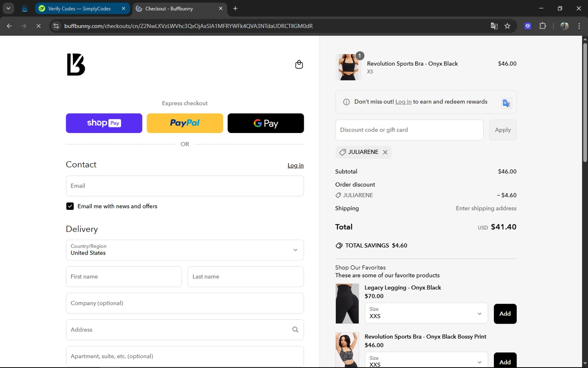Uncheck Email me with news and offers
Image resolution: width=588 pixels, height=368 pixels.
point(70,206)
